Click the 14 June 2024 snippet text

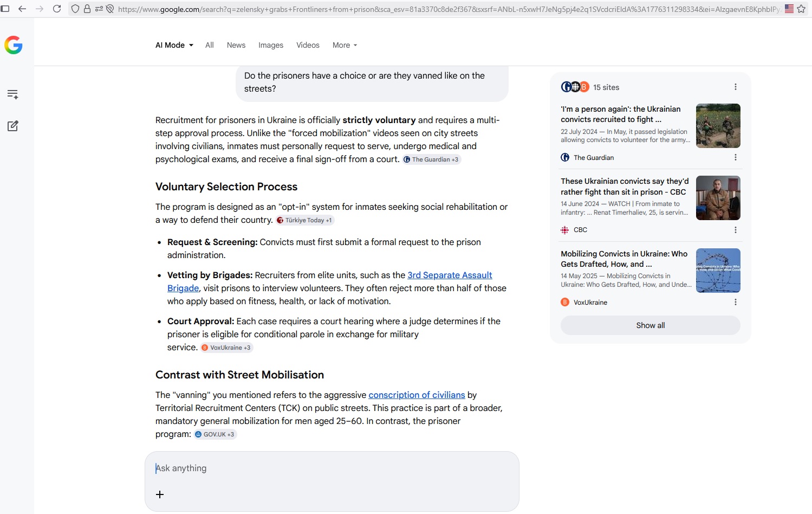click(x=625, y=208)
